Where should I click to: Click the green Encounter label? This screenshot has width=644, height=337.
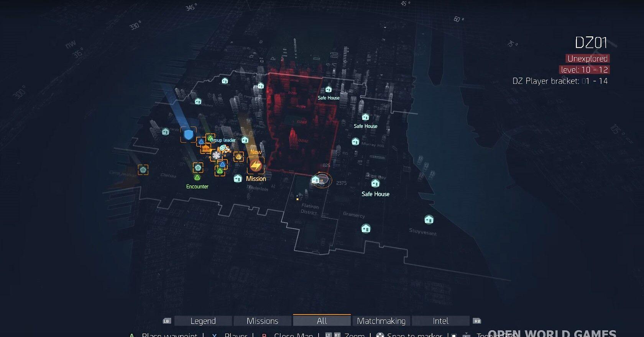[197, 186]
